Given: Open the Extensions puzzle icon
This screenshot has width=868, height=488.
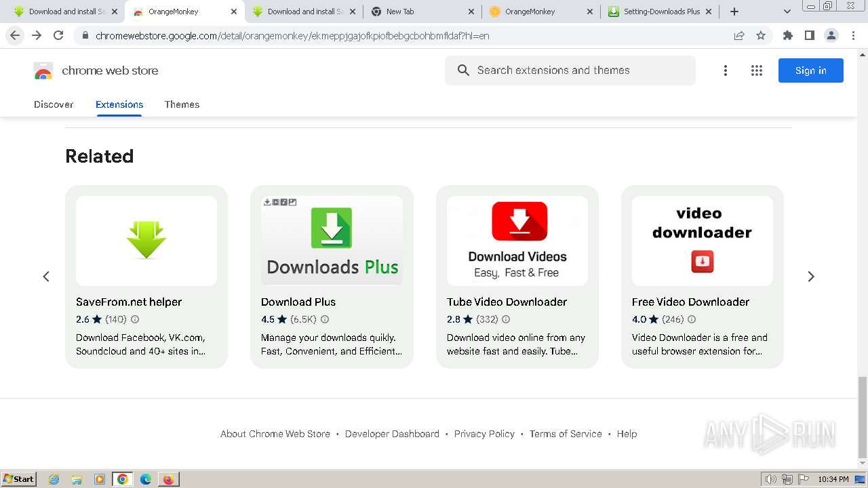Looking at the screenshot, I should pos(787,35).
